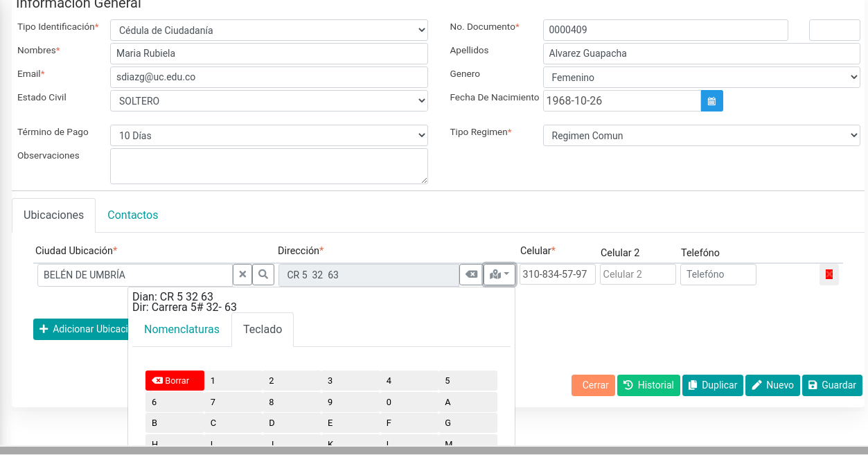The image size is (868, 455).
Task: Tap keypad key 6
Action: [175, 402]
